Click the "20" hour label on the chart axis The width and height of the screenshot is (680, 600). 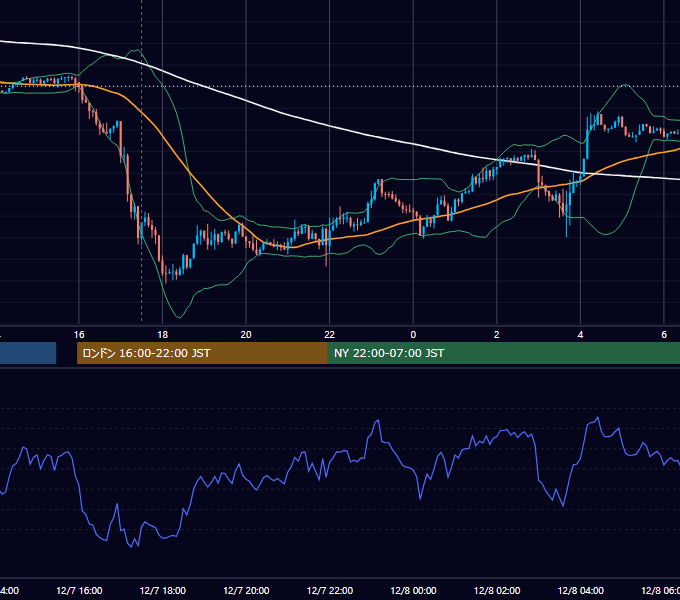click(x=246, y=335)
